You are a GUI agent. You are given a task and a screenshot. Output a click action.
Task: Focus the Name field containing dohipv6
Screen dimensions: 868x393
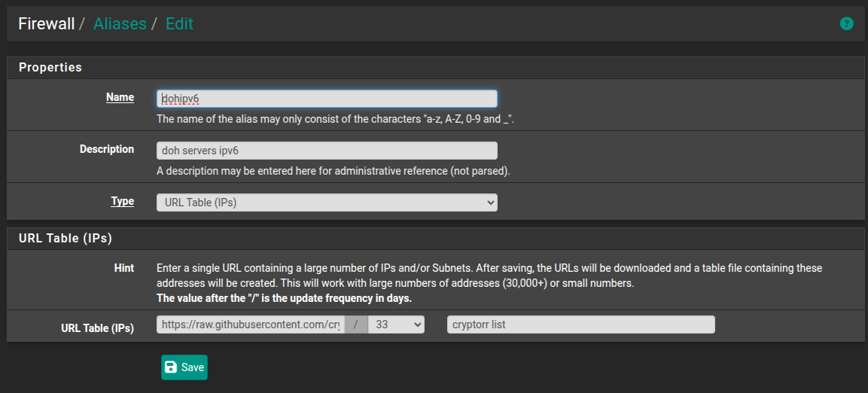[x=327, y=99]
